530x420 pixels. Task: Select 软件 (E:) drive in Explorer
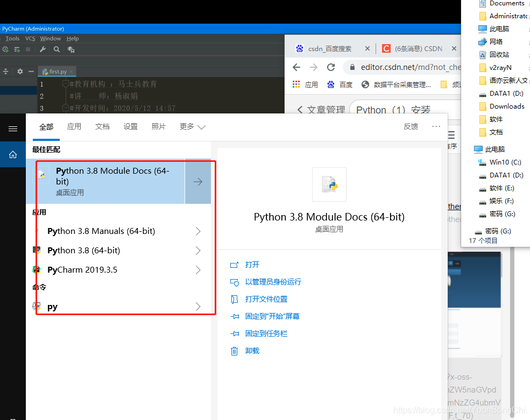pos(497,188)
